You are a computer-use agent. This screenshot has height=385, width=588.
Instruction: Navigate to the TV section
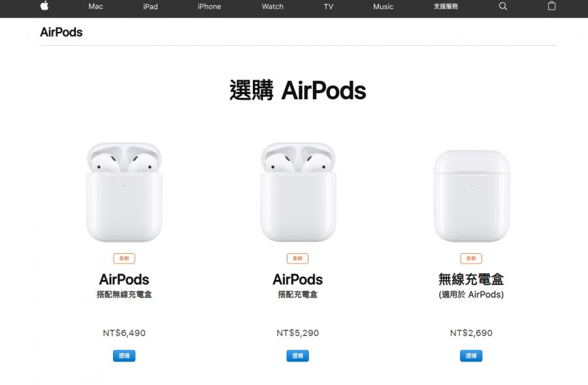coord(329,7)
